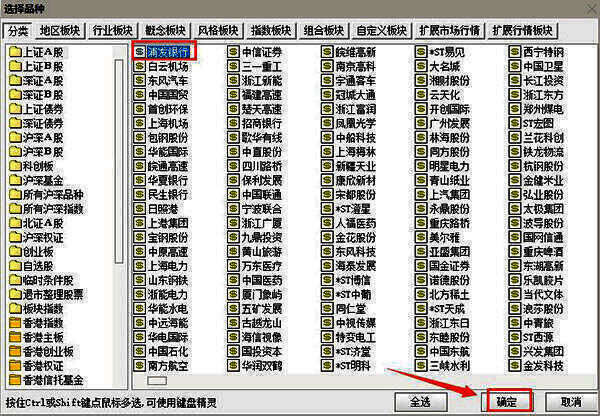Click the folder icon beside 科创板

[x=15, y=166]
